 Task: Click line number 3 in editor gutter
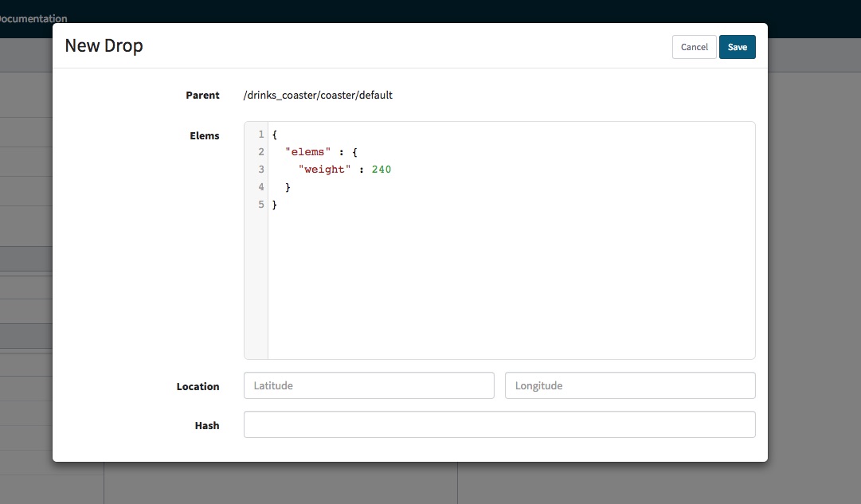coord(260,170)
